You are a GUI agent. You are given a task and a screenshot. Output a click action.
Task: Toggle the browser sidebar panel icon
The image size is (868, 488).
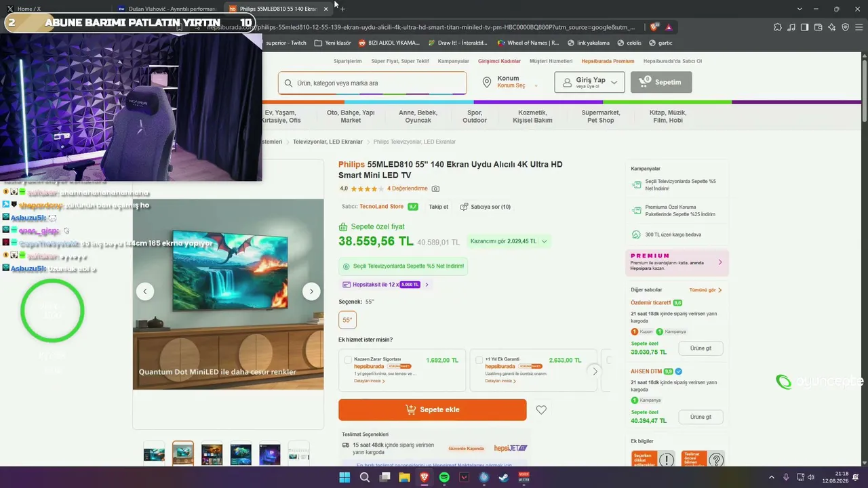pos(805,27)
